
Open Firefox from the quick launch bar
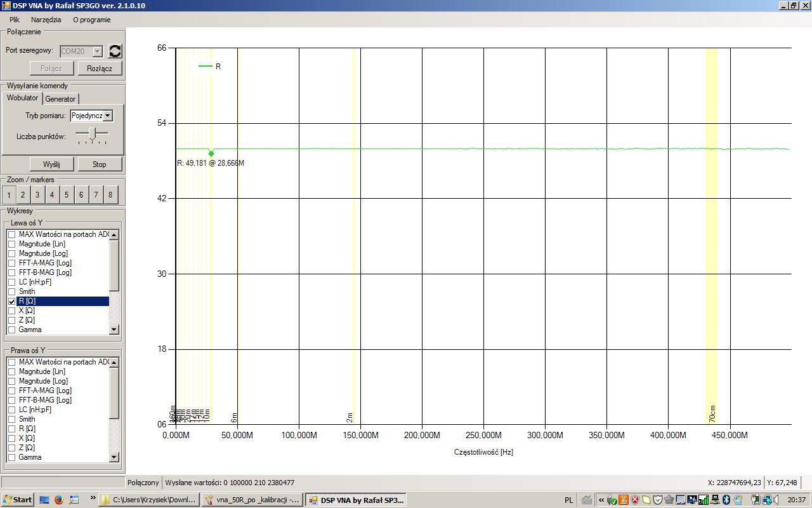tap(59, 500)
